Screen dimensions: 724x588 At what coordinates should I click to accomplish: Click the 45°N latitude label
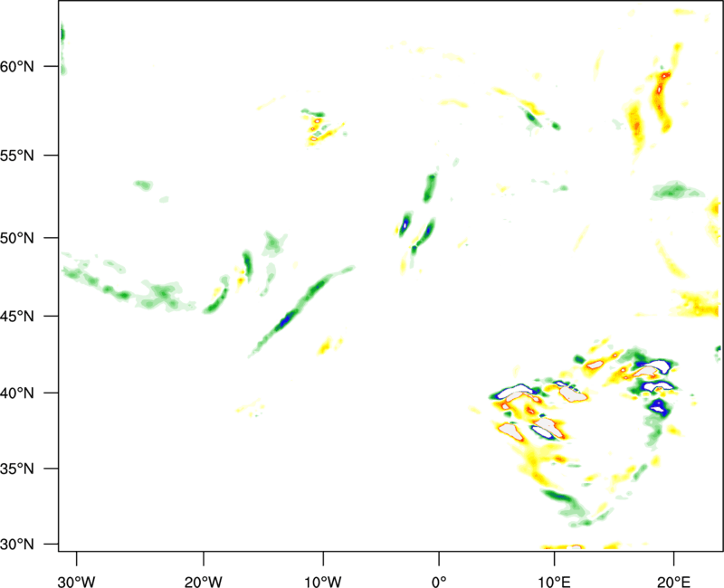click(17, 317)
